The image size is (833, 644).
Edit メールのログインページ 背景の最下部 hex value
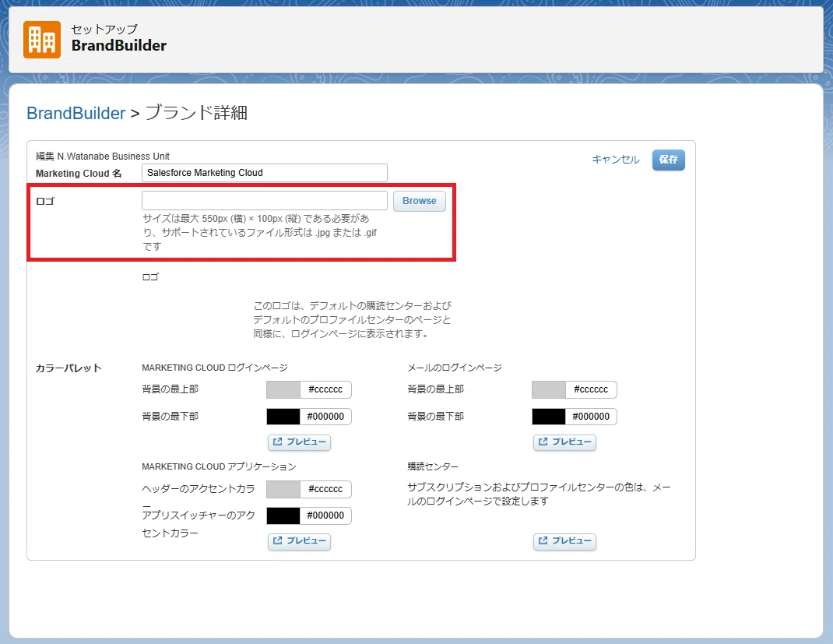coord(591,417)
